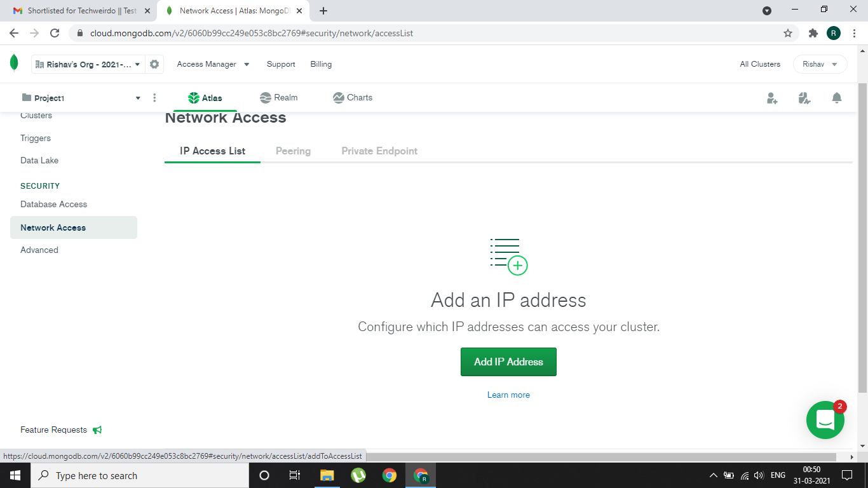Switch to Realm using its icon
This screenshot has height=488, width=868.
(x=266, y=97)
